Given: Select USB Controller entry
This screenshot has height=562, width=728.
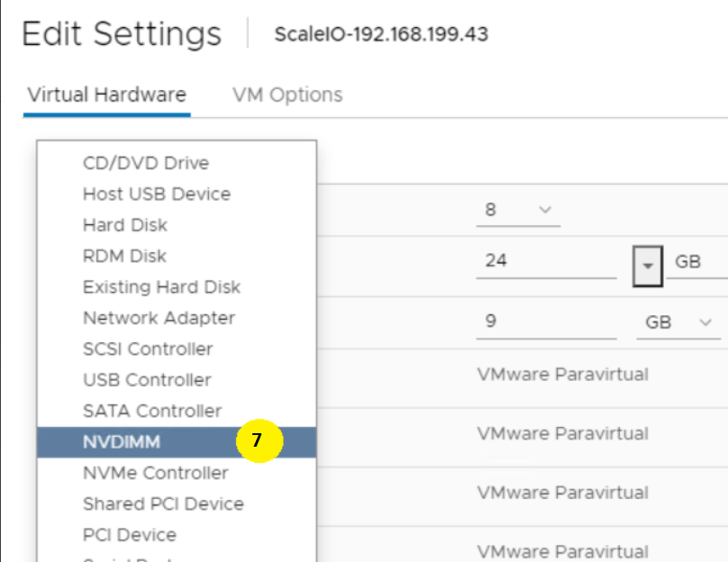Looking at the screenshot, I should 147,379.
